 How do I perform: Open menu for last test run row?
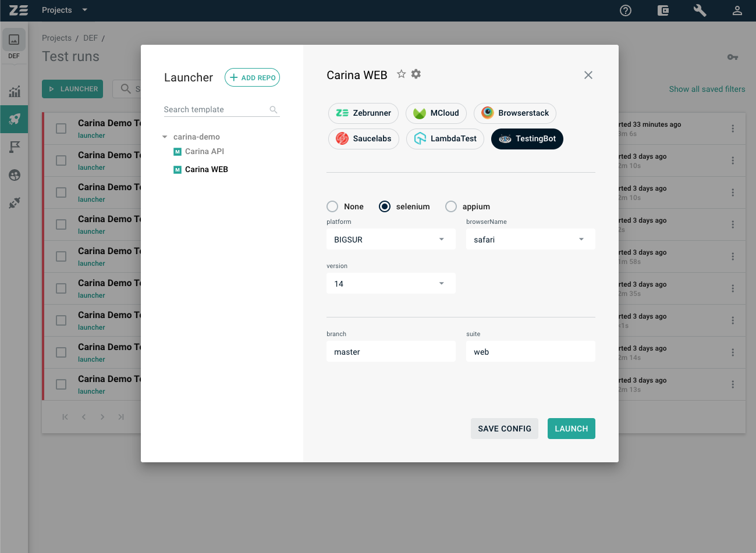733,384
